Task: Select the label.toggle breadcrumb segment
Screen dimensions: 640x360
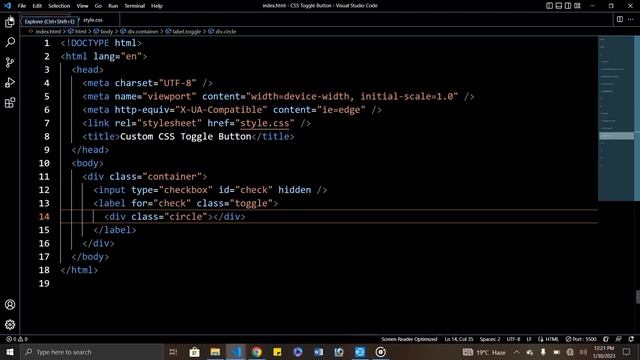Action: pos(184,31)
